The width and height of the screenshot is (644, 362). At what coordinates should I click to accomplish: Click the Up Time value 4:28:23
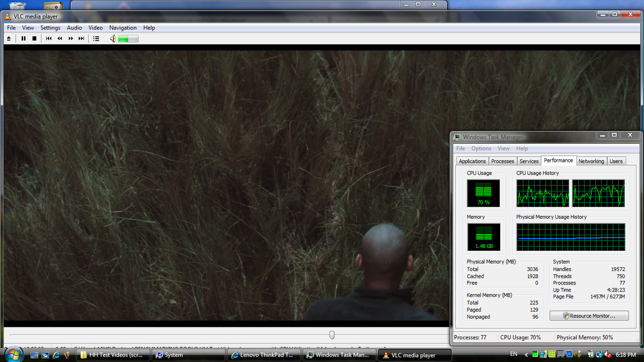pyautogui.click(x=616, y=290)
